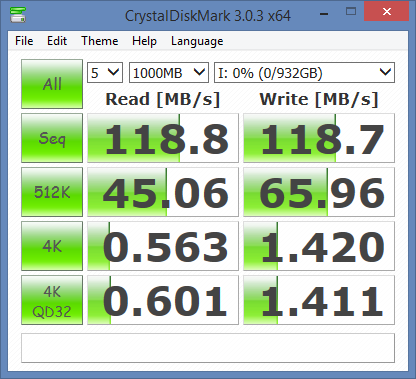Maximize the CrystalDiskMark window

pos(351,12)
